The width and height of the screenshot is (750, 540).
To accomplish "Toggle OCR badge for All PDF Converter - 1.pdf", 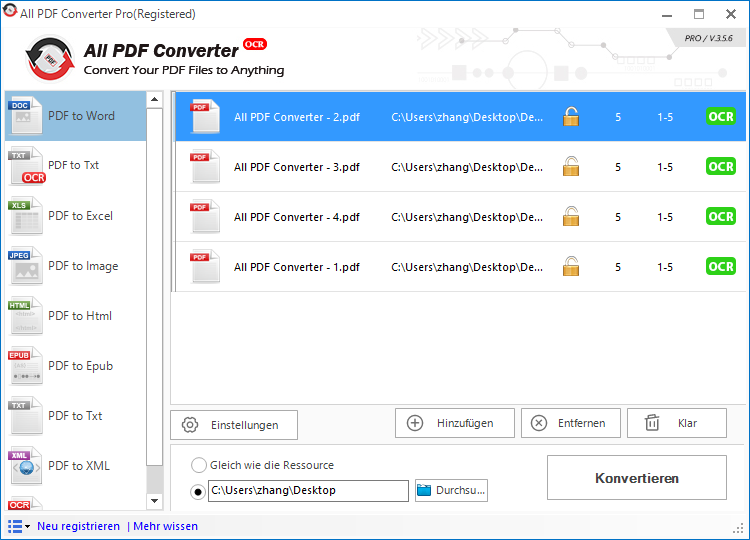I will 721,266.
